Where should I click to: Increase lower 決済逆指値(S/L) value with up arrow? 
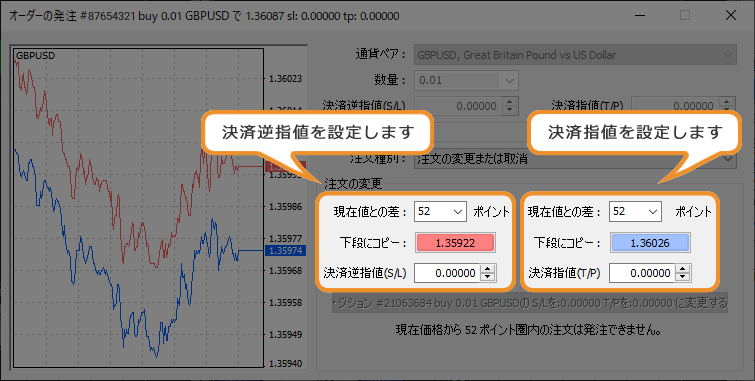point(488,269)
